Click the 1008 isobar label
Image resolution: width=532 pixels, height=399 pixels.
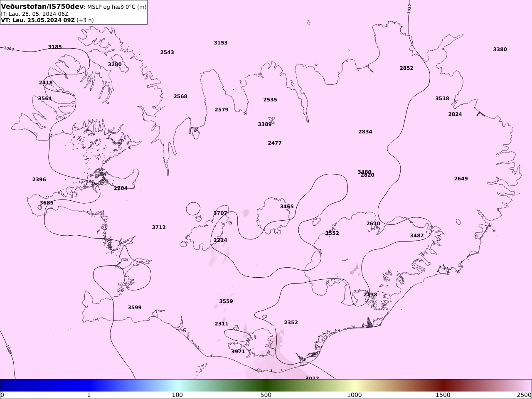pyautogui.click(x=9, y=49)
